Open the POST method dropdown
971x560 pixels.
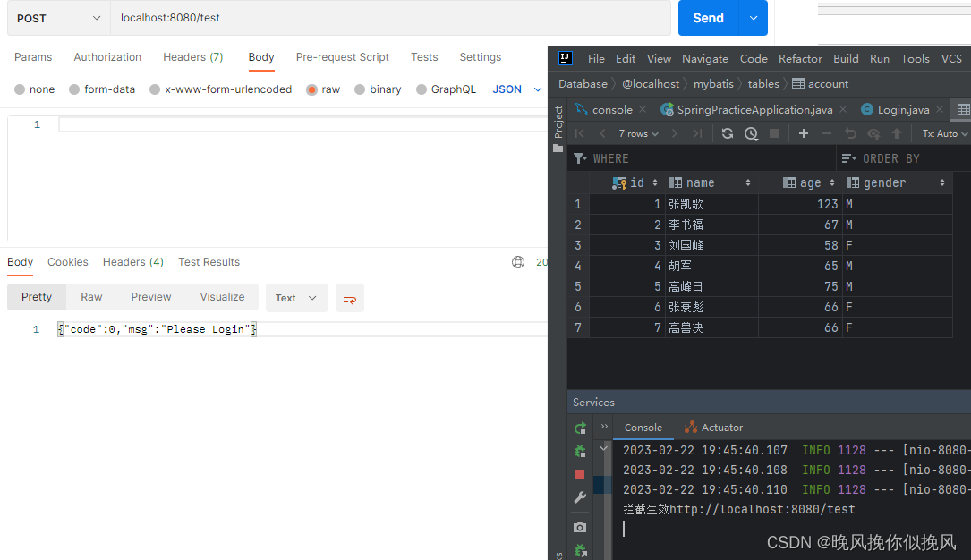coord(59,18)
